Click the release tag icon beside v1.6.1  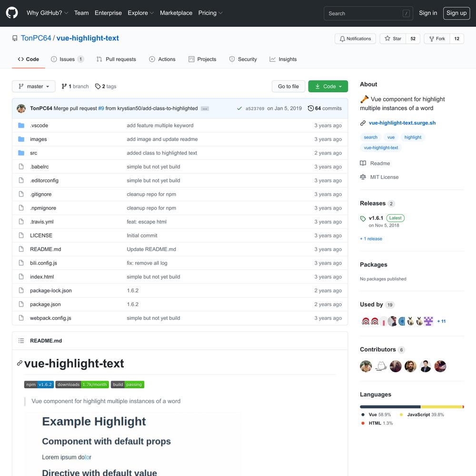coord(363,218)
